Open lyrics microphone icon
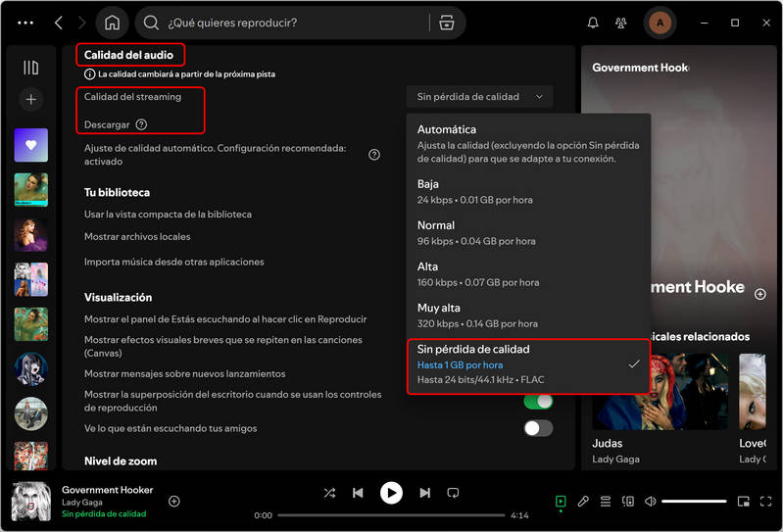Viewport: 783px width, 532px height. 583,501
